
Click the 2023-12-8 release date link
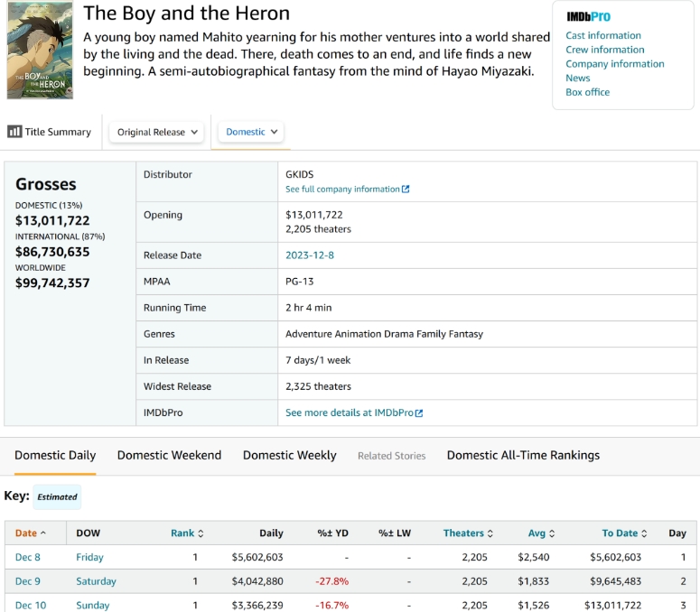click(310, 255)
